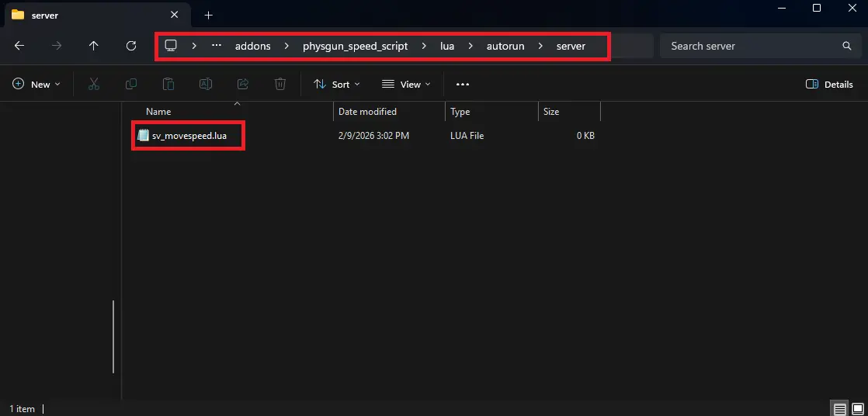Viewport: 868px width, 416px height.
Task: Add a new tab with plus button
Action: click(x=208, y=15)
